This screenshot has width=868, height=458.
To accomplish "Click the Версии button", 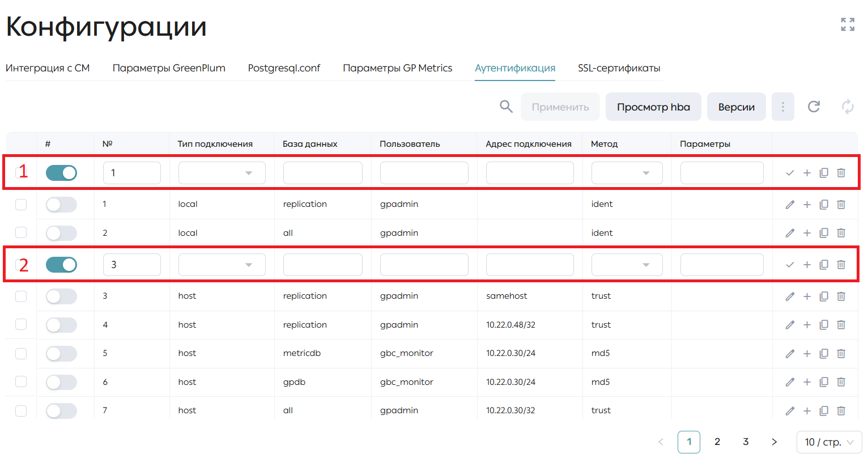I will (x=737, y=107).
